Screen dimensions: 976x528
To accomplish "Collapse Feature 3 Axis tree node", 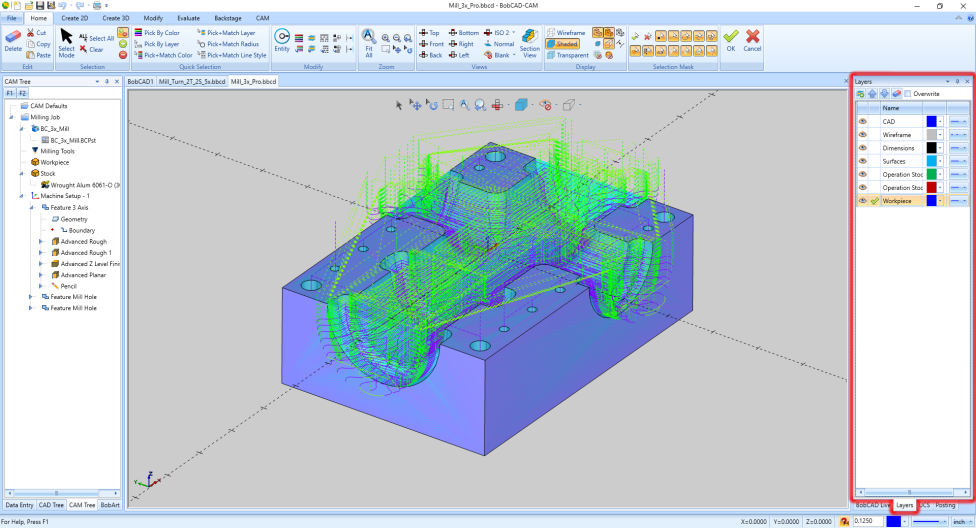I will point(31,207).
